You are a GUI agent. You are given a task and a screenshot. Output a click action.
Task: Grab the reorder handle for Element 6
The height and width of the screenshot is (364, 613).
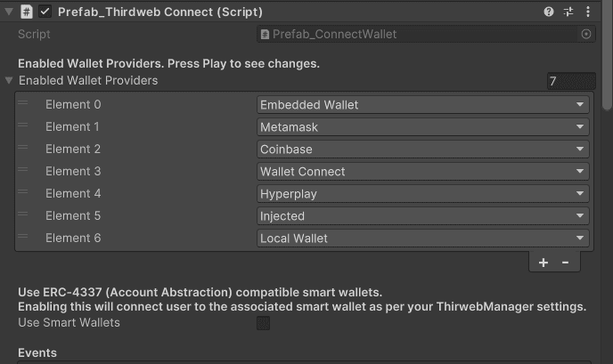click(22, 236)
